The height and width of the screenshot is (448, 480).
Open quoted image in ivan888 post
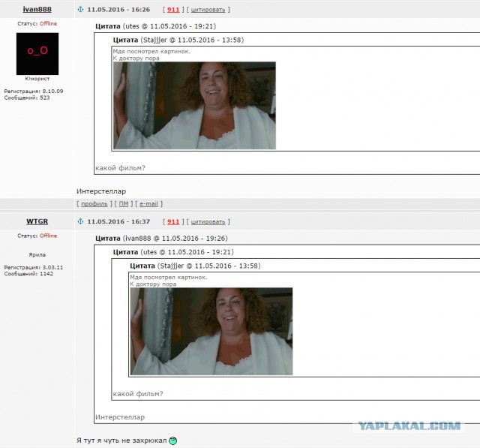194,106
